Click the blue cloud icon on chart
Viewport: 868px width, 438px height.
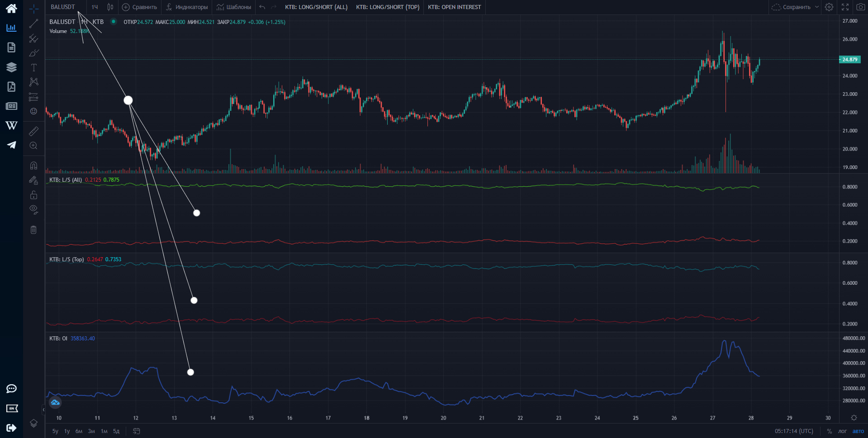coord(55,402)
